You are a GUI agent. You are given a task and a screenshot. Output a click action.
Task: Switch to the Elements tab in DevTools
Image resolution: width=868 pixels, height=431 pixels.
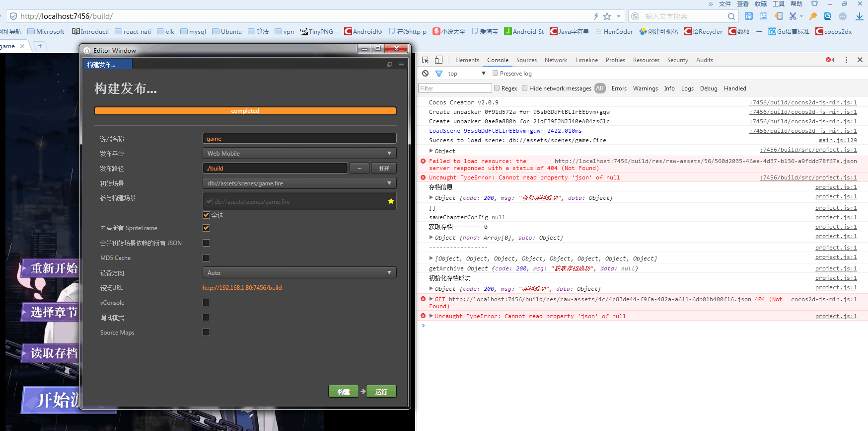tap(467, 60)
